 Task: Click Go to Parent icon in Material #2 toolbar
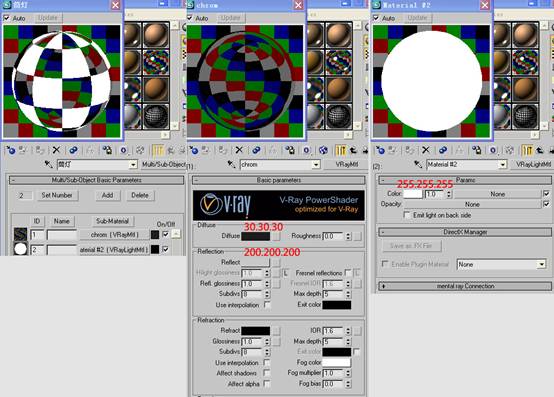tap(540, 150)
